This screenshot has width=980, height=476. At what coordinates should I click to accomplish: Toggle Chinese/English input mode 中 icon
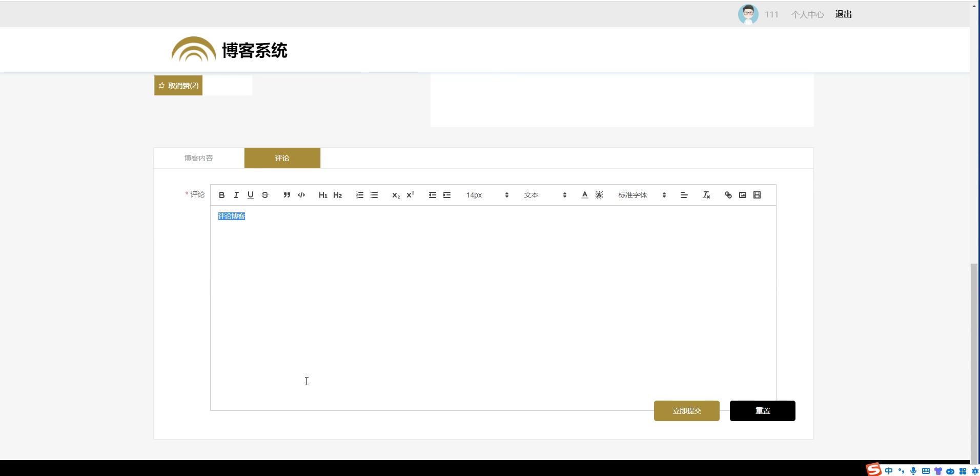pyautogui.click(x=889, y=471)
